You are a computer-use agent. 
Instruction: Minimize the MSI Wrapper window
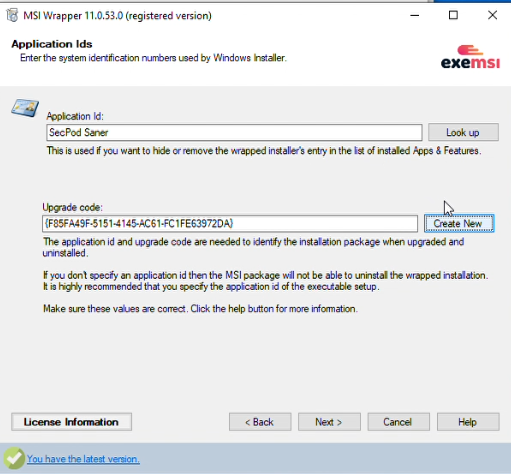point(414,15)
